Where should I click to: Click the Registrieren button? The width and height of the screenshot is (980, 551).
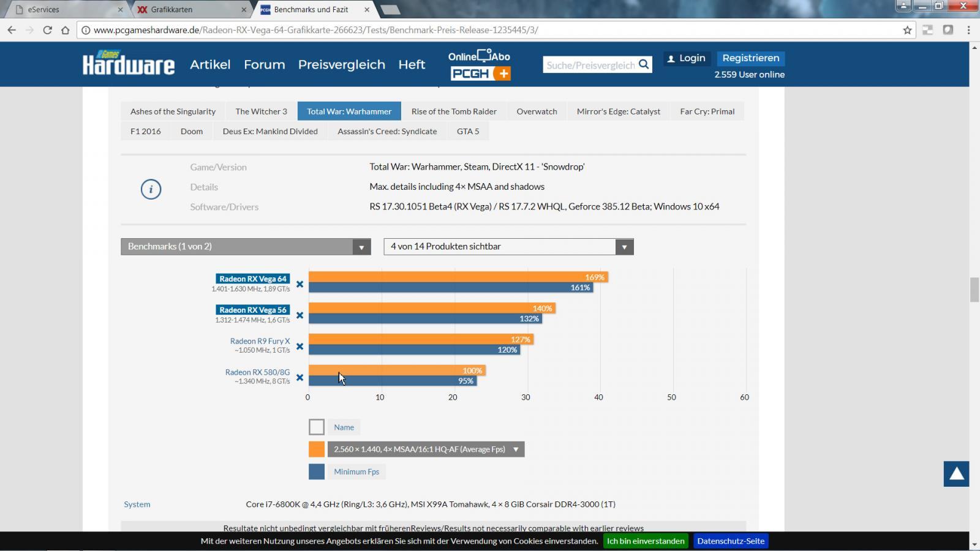751,58
